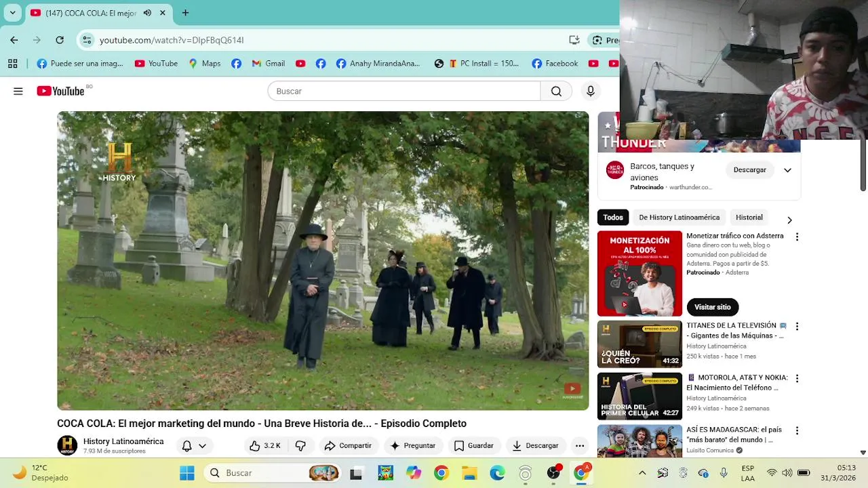
Task: Mute the tab using the speaker icon
Action: [147, 13]
